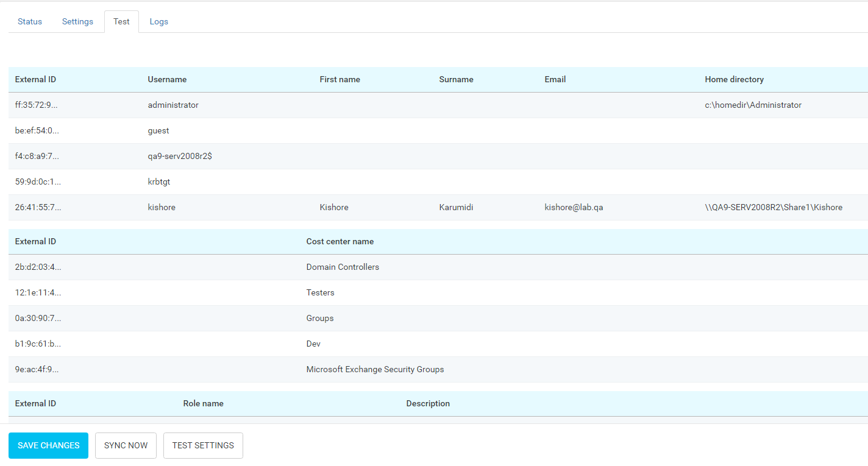Switch to the Status tab
The width and height of the screenshot is (868, 466).
30,21
